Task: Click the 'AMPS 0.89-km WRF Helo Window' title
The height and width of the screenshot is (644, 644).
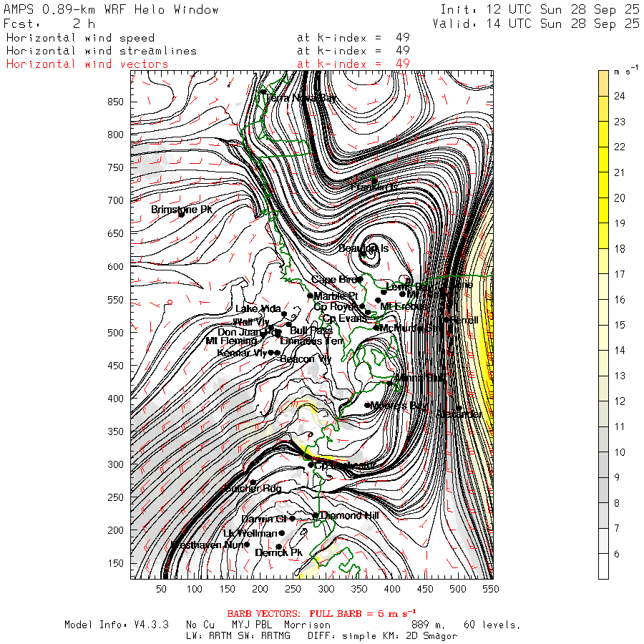Action: 111,9
